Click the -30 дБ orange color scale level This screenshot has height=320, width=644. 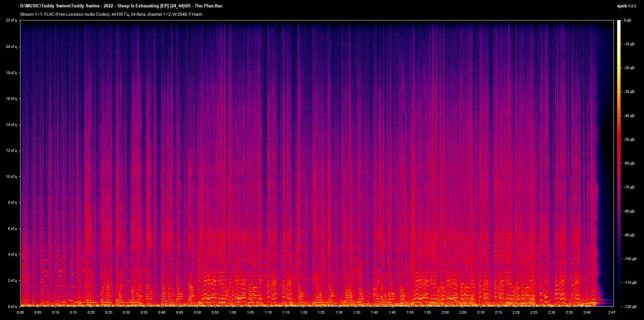click(629, 91)
